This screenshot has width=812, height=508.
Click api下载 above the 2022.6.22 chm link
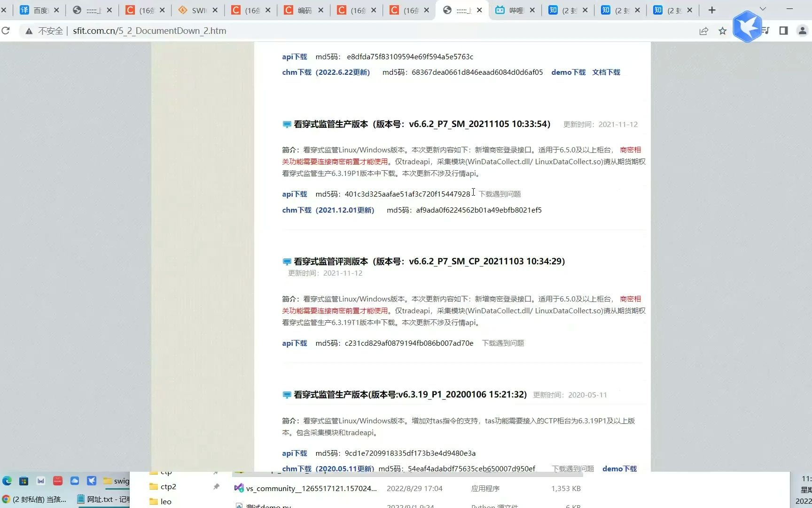294,57
